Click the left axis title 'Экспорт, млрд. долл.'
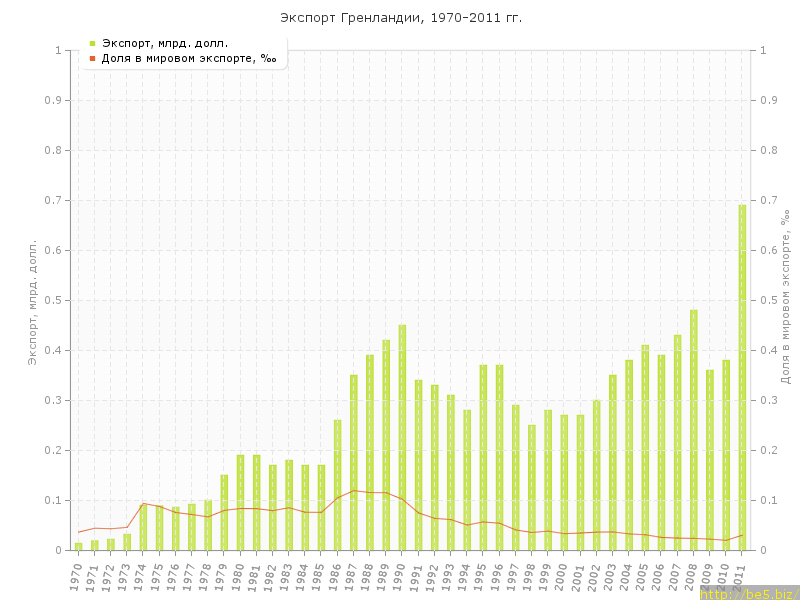This screenshot has height=600, width=800. (x=32, y=301)
